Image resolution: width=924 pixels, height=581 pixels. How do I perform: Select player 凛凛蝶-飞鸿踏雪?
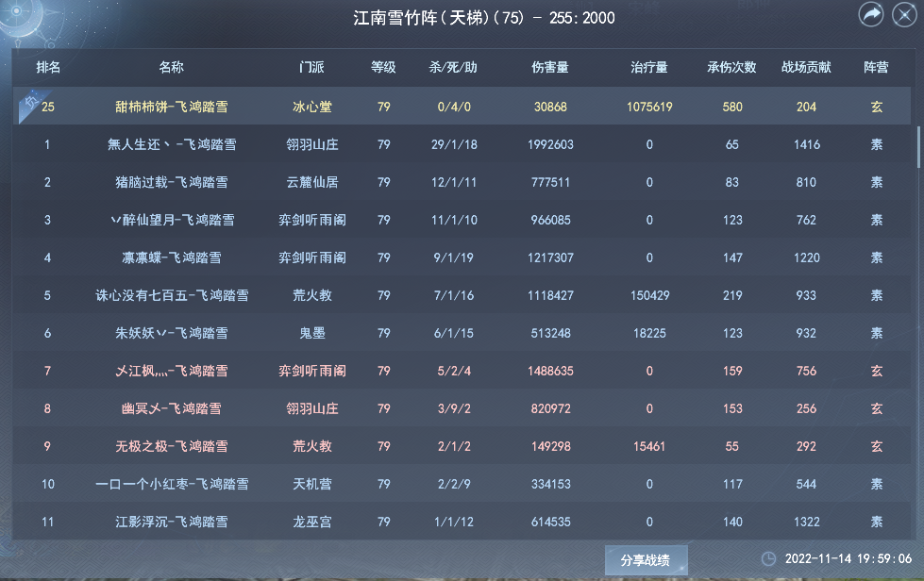tap(172, 257)
